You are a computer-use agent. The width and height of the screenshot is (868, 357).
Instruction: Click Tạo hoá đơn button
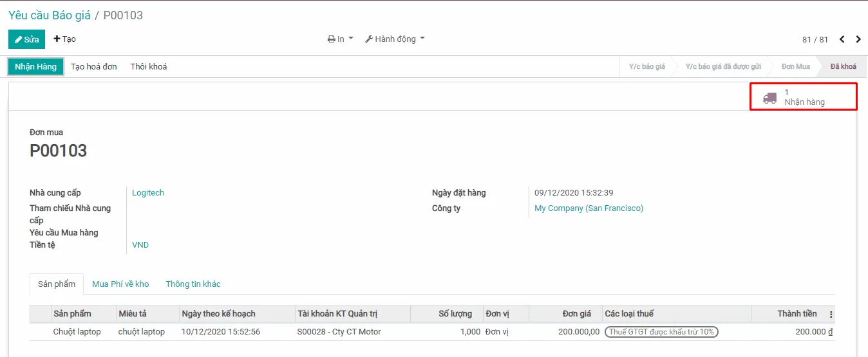pos(94,67)
